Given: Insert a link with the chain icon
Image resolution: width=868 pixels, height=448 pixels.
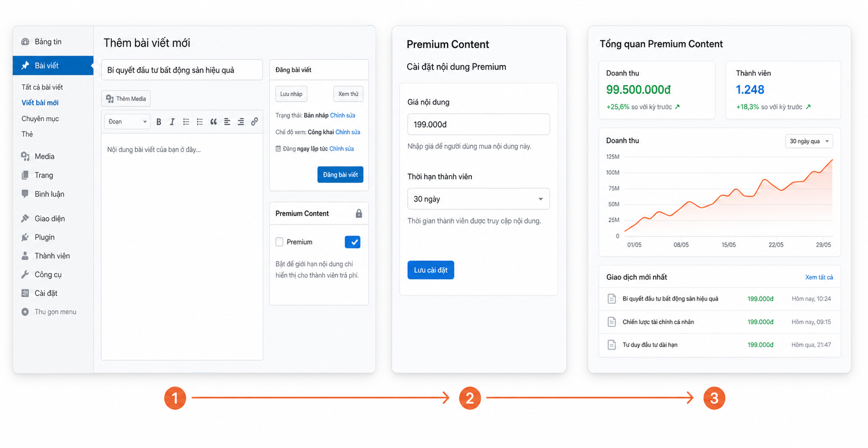Looking at the screenshot, I should pyautogui.click(x=255, y=121).
